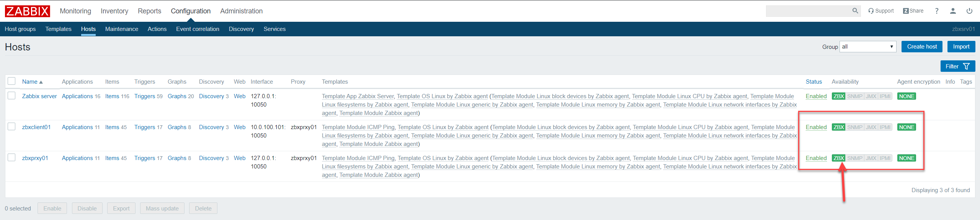Check the zbxprxy01 row checkbox
The image size is (980, 220).
[x=11, y=157]
